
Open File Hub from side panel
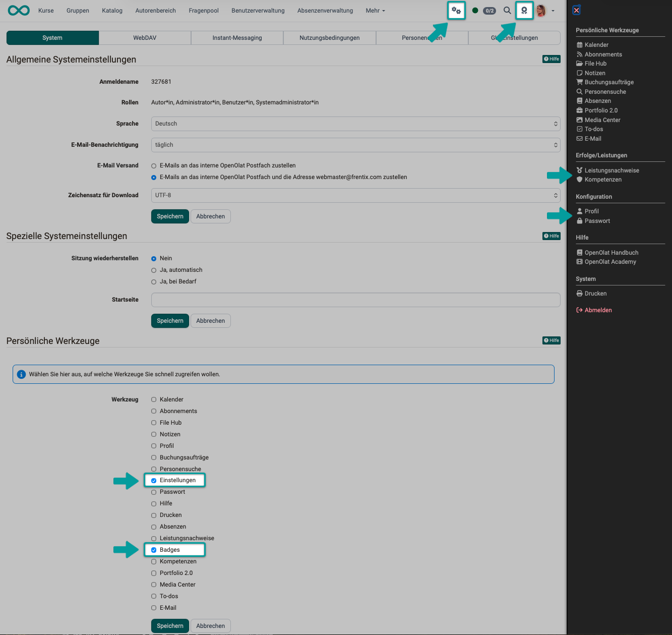point(592,64)
